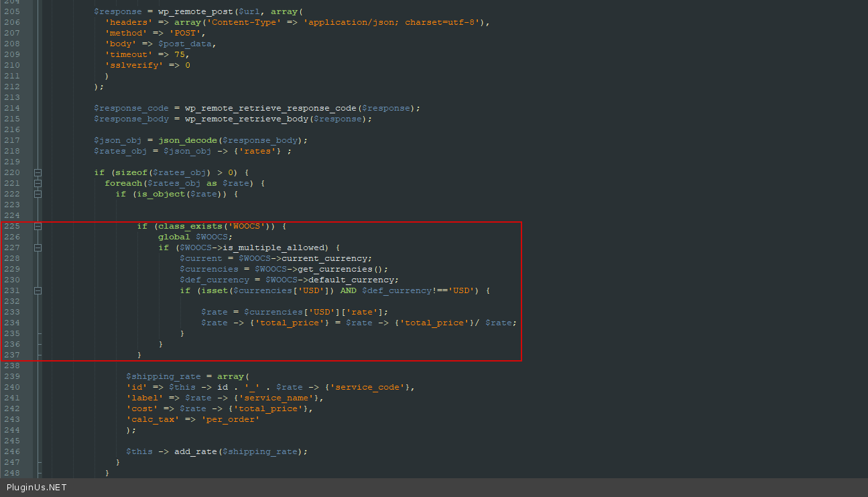Fold the is_multiple_allowed block at line 227

38,247
